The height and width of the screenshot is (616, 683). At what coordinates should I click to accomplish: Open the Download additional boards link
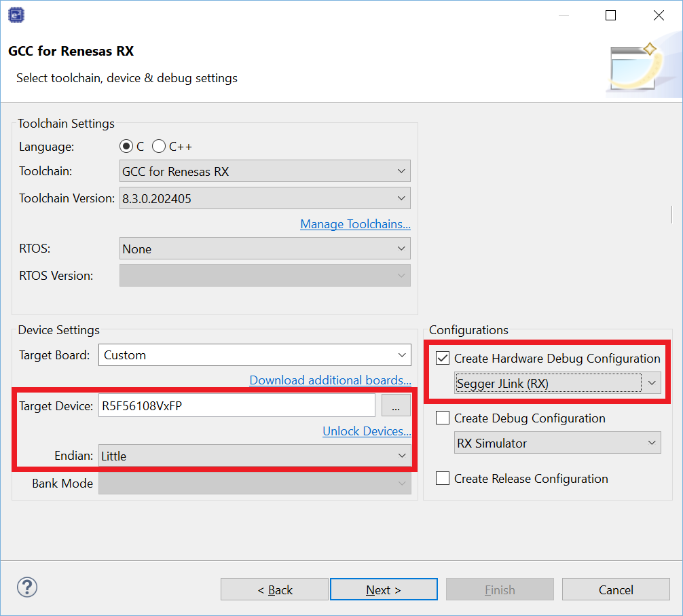330,380
